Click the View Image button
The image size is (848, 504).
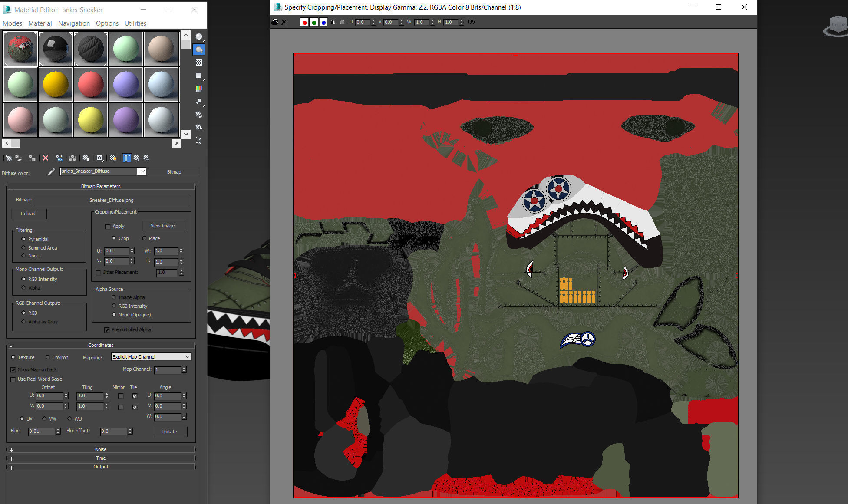point(163,226)
